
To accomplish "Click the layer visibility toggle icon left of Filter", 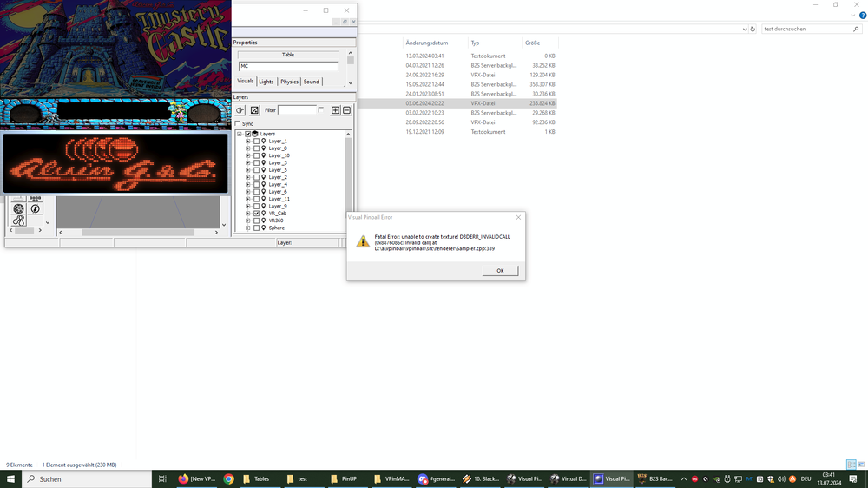I will tap(240, 110).
